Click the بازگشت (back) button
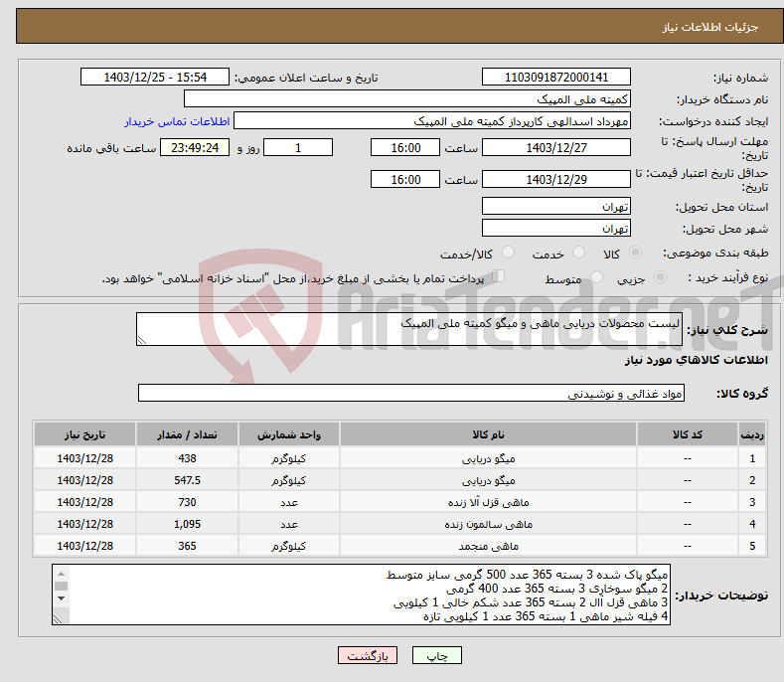Screen dimensions: 784x682 (x=368, y=655)
